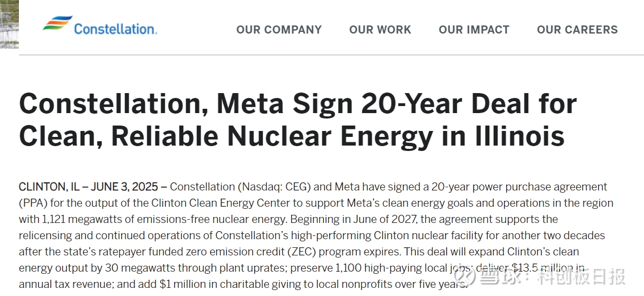Click the "CLINTON, IL – JUNE 3, 2025" dateline
This screenshot has width=644, height=296.
coord(89,187)
